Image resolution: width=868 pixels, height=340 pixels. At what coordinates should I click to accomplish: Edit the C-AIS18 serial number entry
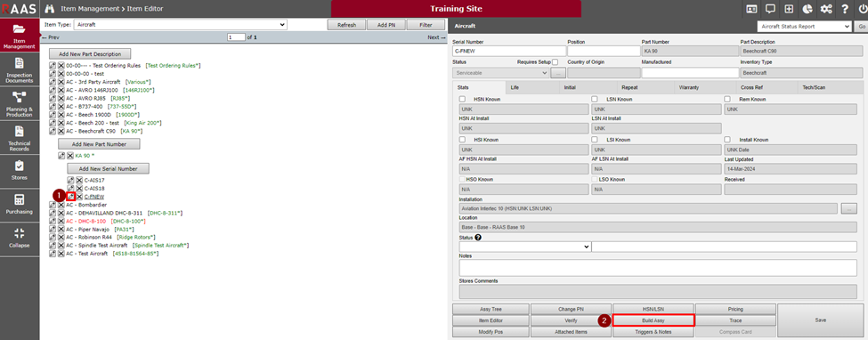click(70, 189)
